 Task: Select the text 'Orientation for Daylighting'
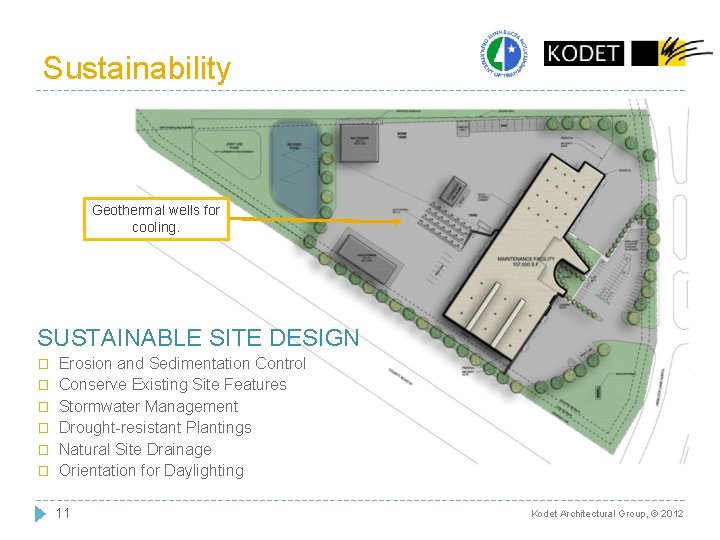151,470
